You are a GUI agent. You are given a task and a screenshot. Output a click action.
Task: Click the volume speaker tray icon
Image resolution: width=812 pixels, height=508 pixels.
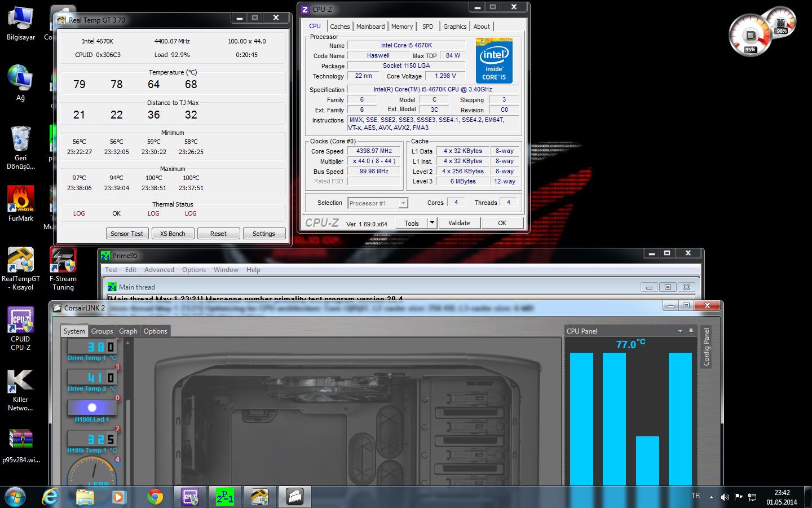pos(725,497)
